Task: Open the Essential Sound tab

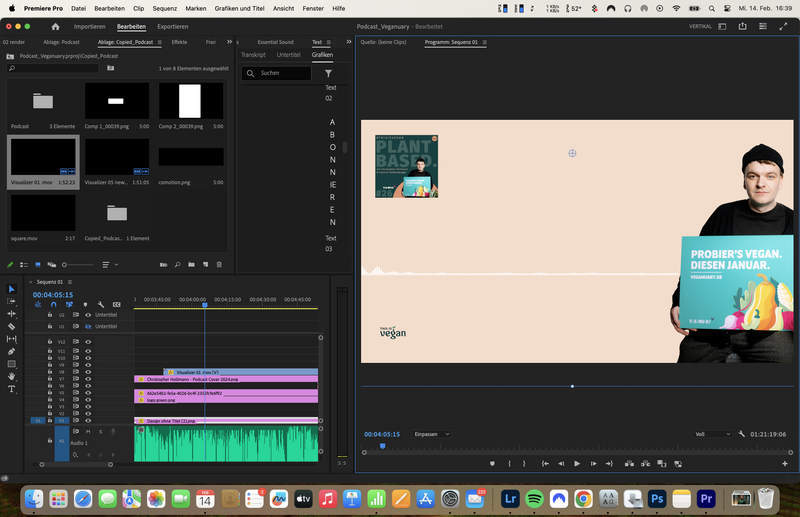Action: click(x=275, y=42)
